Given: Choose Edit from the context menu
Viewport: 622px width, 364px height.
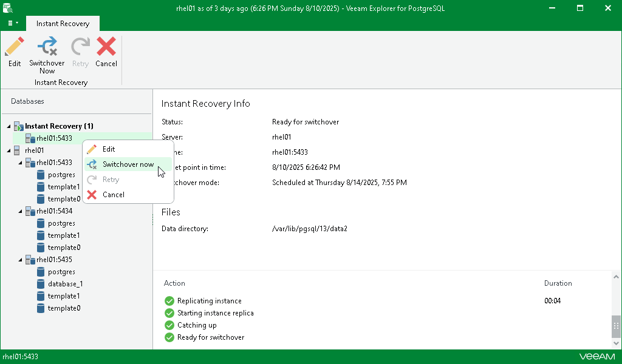Looking at the screenshot, I should tap(109, 149).
